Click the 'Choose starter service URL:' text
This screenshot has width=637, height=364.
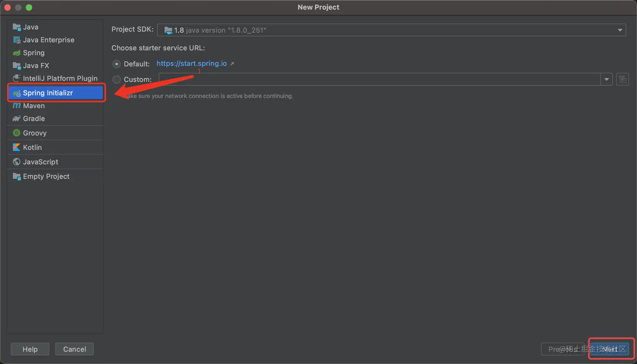click(158, 48)
